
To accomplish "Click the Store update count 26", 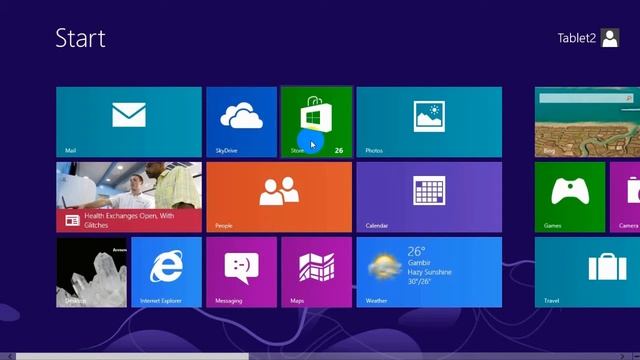I will (339, 150).
